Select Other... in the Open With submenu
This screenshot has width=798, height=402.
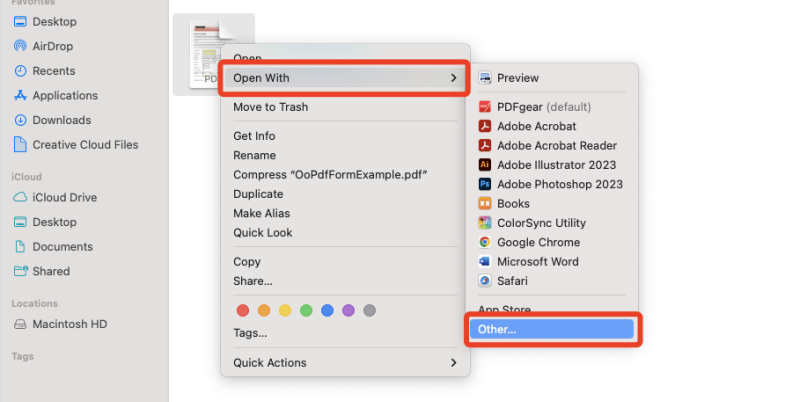(552, 329)
